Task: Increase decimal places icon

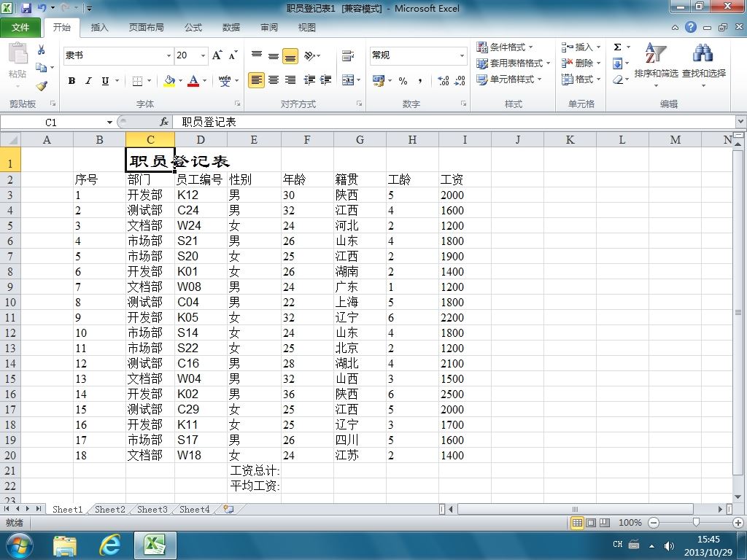Action: click(x=443, y=81)
